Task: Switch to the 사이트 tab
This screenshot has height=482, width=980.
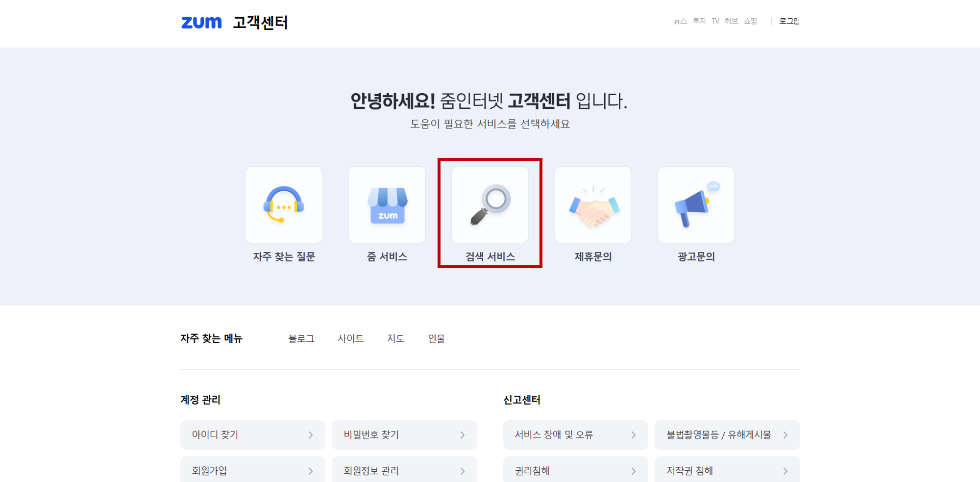Action: click(351, 339)
